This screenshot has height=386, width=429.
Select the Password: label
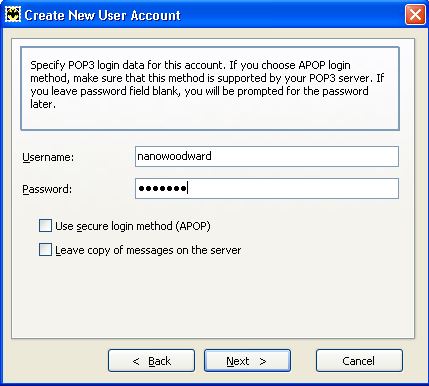47,189
